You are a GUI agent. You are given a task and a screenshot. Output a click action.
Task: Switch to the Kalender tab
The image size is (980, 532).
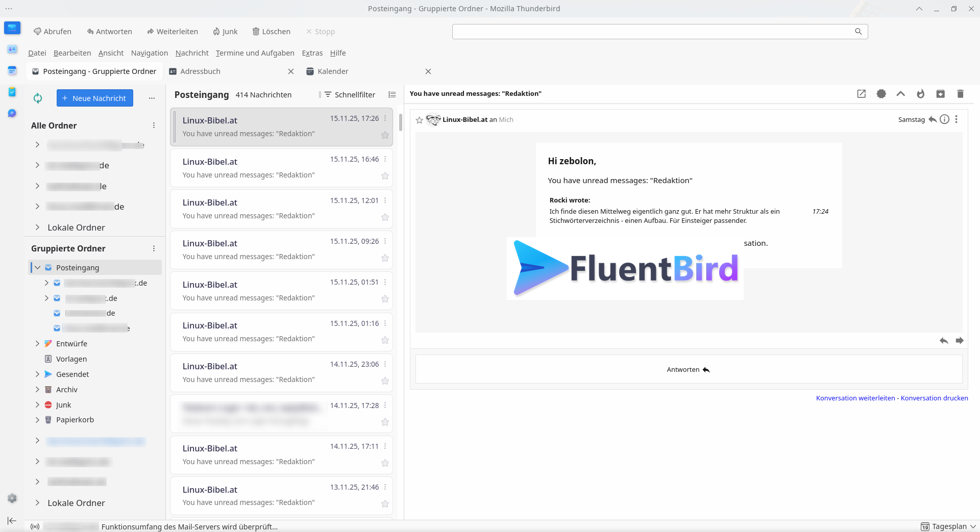[x=333, y=71]
